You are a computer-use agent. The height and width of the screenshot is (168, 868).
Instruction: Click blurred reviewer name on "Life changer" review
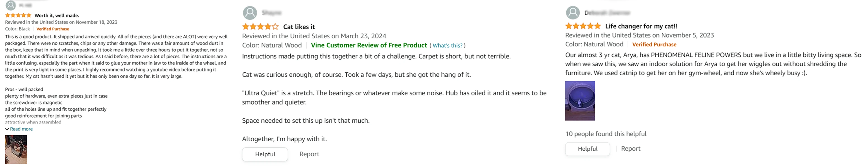click(607, 13)
